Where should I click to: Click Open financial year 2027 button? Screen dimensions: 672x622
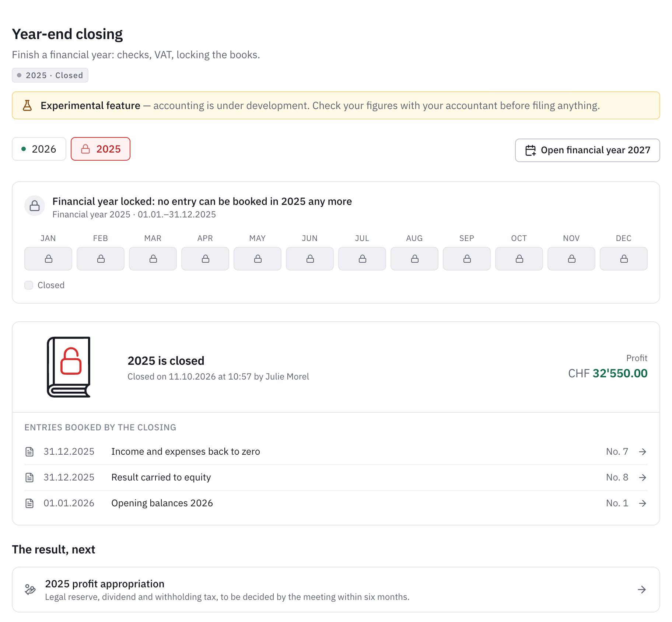587,150
